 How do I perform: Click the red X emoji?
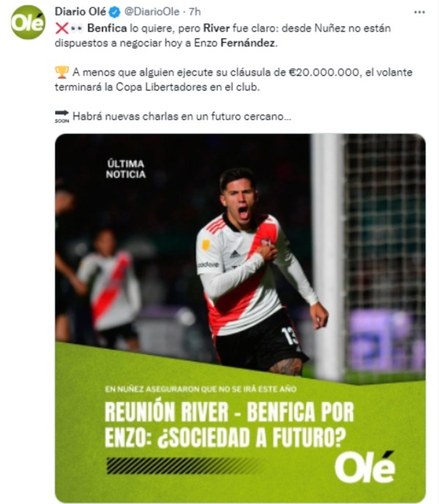click(x=62, y=28)
